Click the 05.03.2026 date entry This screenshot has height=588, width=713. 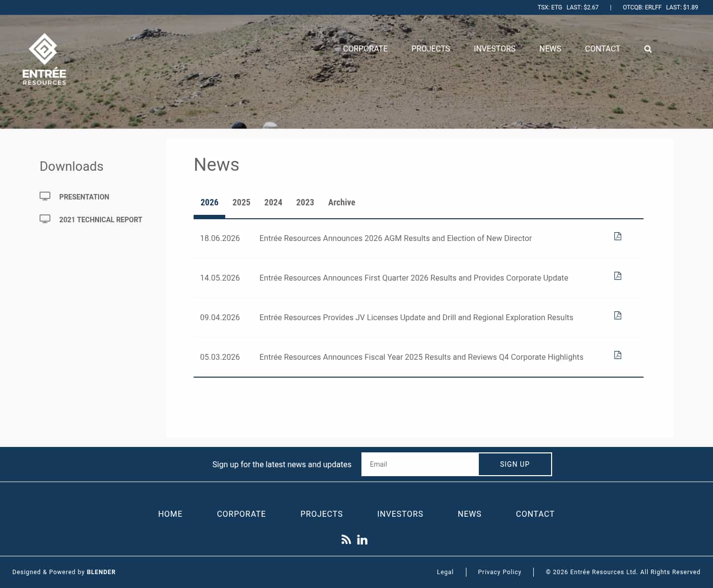[x=220, y=357]
